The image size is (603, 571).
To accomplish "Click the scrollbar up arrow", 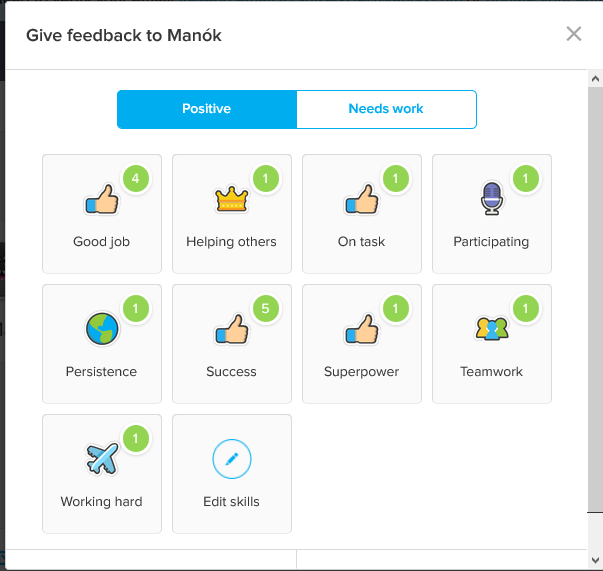I will (x=595, y=79).
